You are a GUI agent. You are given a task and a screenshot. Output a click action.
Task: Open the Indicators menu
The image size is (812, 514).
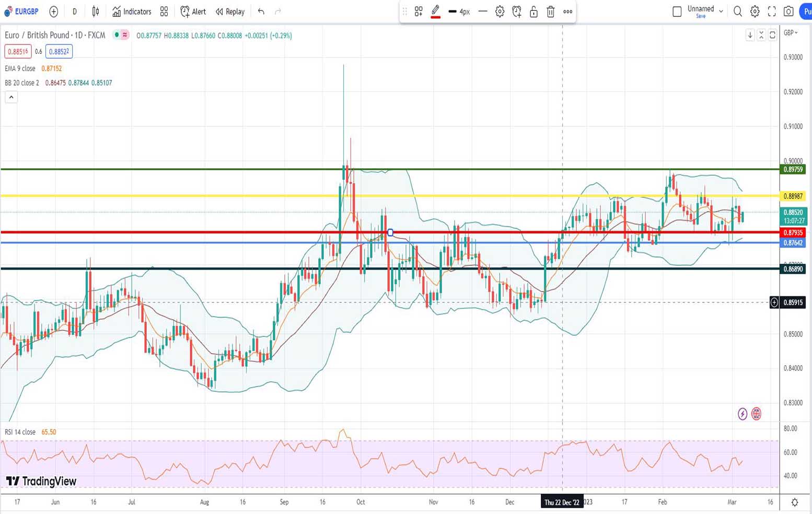(x=132, y=11)
